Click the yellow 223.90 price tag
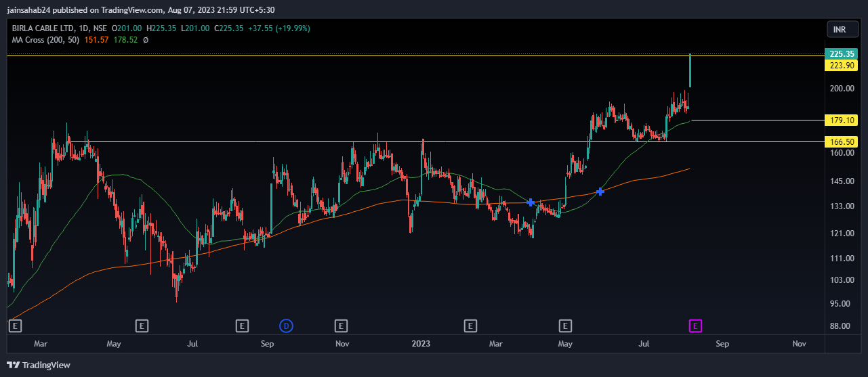 [841, 66]
